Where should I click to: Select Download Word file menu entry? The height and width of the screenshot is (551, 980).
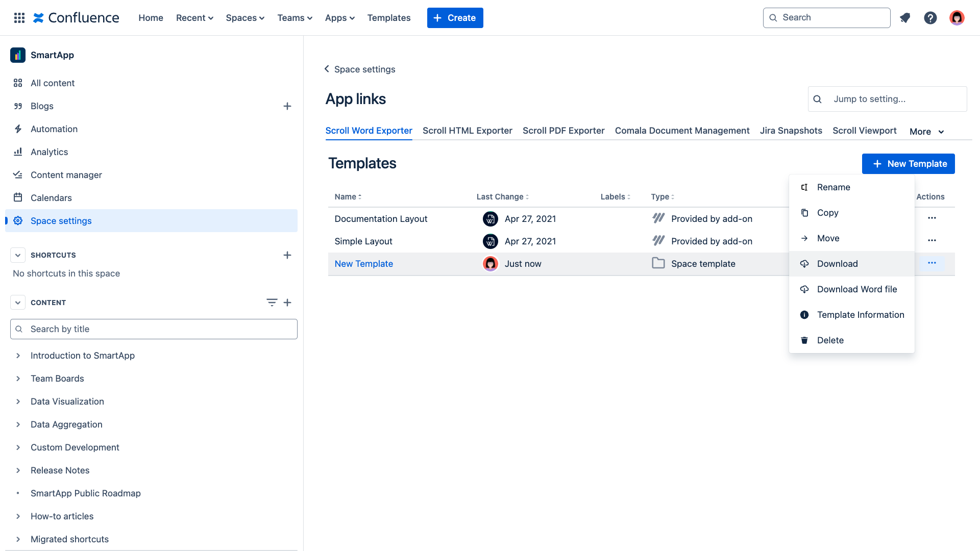pyautogui.click(x=856, y=289)
